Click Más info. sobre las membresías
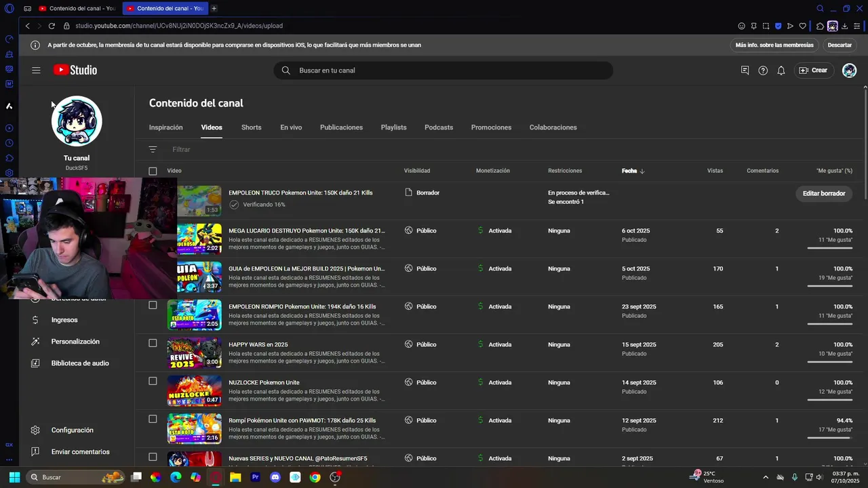The width and height of the screenshot is (868, 488). (774, 45)
